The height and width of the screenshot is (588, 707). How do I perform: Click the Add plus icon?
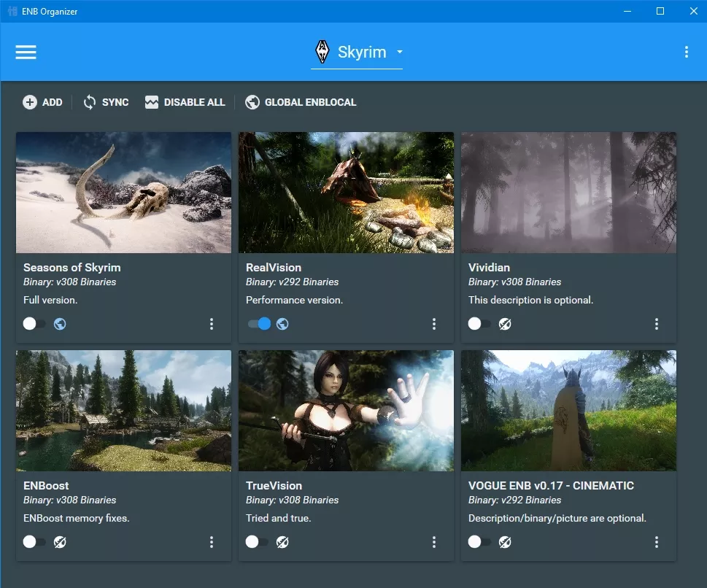pyautogui.click(x=30, y=102)
